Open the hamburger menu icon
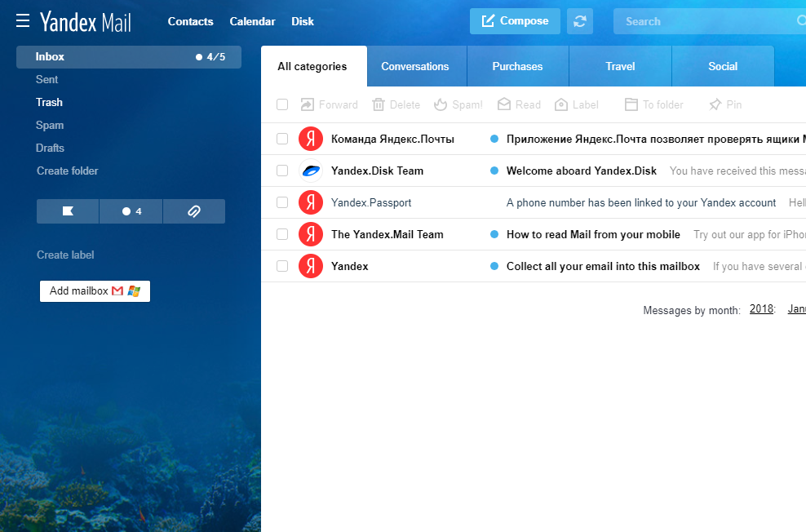The width and height of the screenshot is (806, 532). coord(23,20)
